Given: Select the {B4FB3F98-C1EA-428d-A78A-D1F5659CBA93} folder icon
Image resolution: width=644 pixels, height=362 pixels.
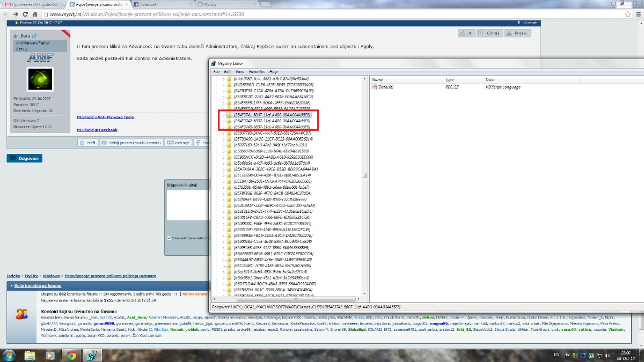Looking at the screenshot, I should (x=229, y=91).
